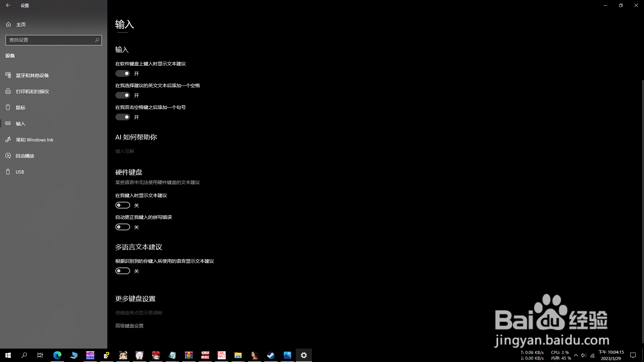
Task: Enable 自动更正我键入的拼写错误
Action: point(123,227)
